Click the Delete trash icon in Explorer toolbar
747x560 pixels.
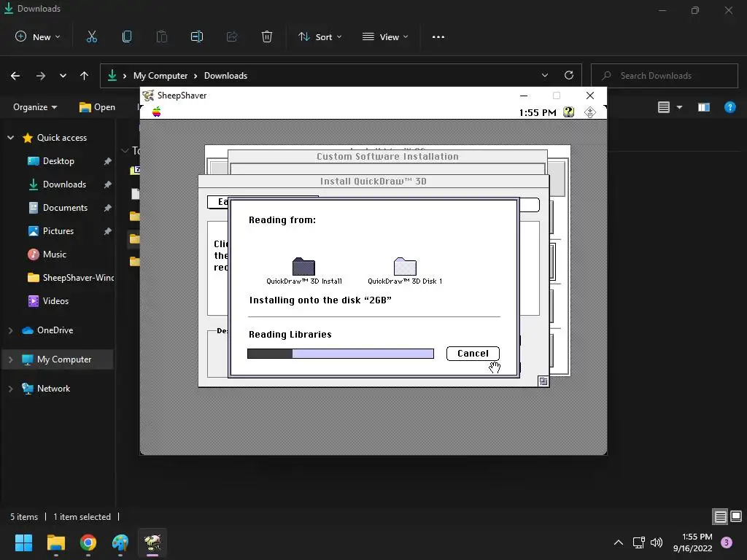pos(267,36)
